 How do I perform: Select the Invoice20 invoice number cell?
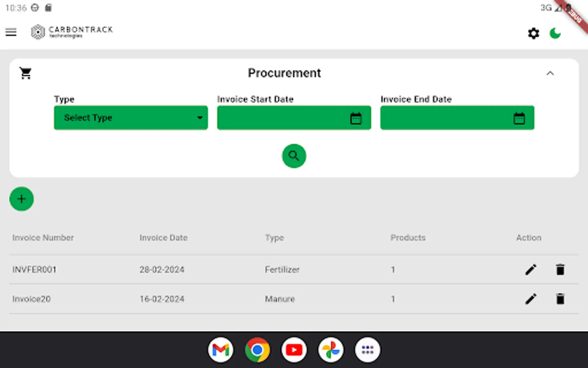[31, 299]
